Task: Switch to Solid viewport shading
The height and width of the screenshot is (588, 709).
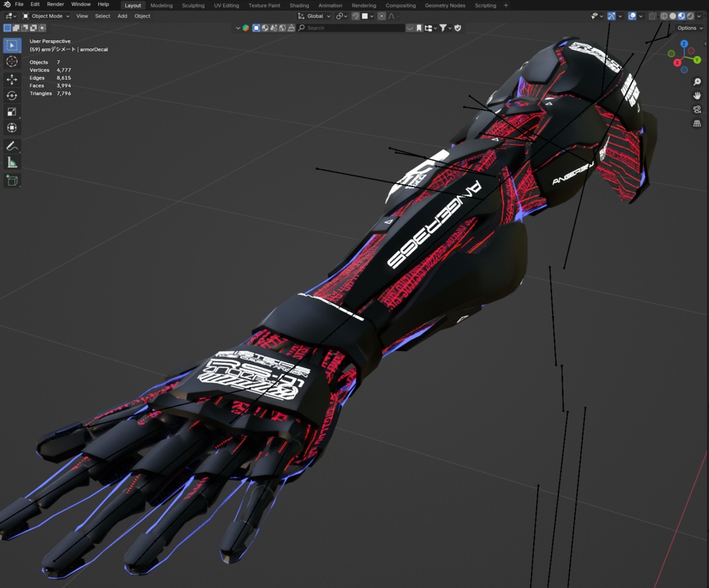Action: (672, 16)
